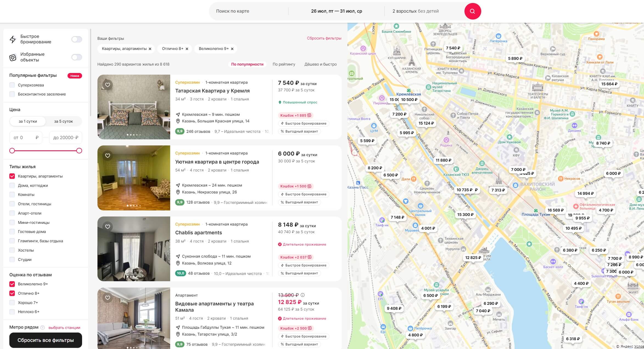The width and height of the screenshot is (644, 349).
Task: Favorite Видовые апартаменты у театра Камала heart
Action: pyautogui.click(x=108, y=298)
